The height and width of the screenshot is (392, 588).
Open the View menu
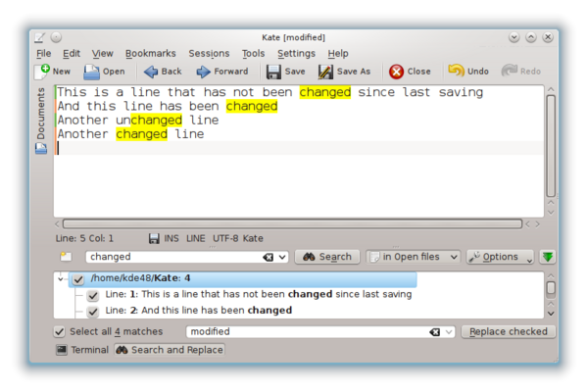(x=102, y=54)
